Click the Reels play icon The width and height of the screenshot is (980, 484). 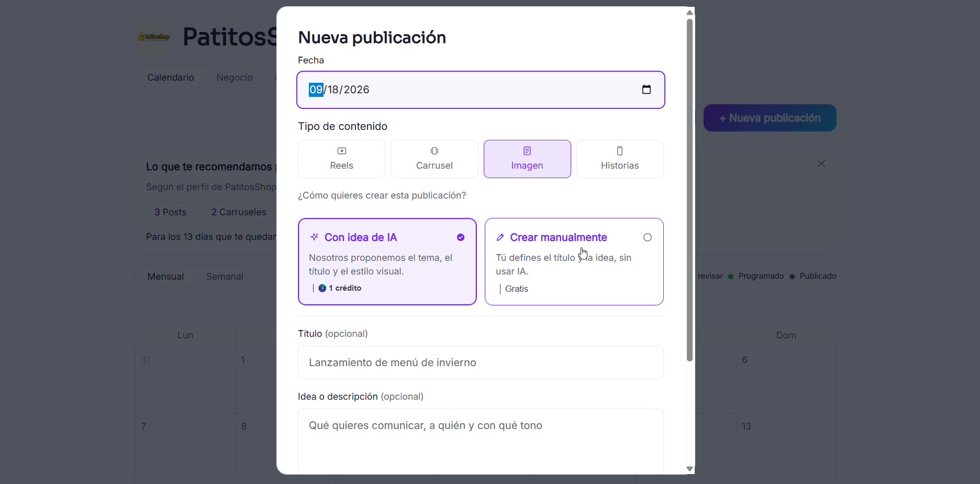341,151
